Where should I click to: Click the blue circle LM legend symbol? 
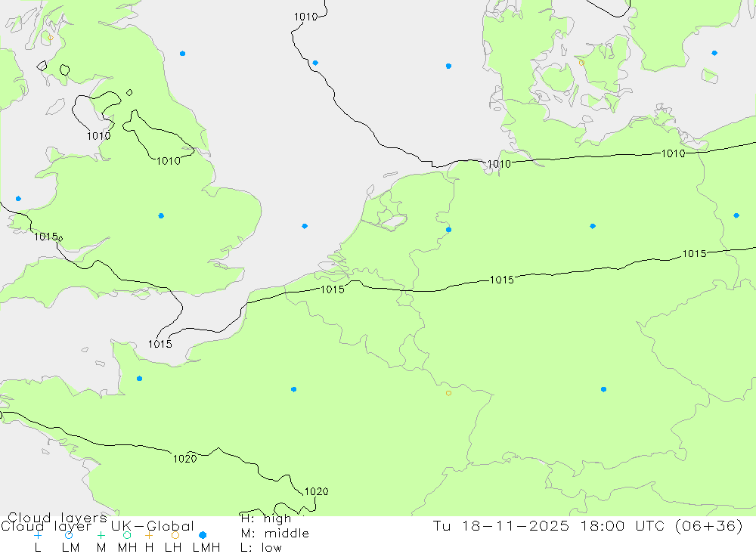(x=69, y=535)
